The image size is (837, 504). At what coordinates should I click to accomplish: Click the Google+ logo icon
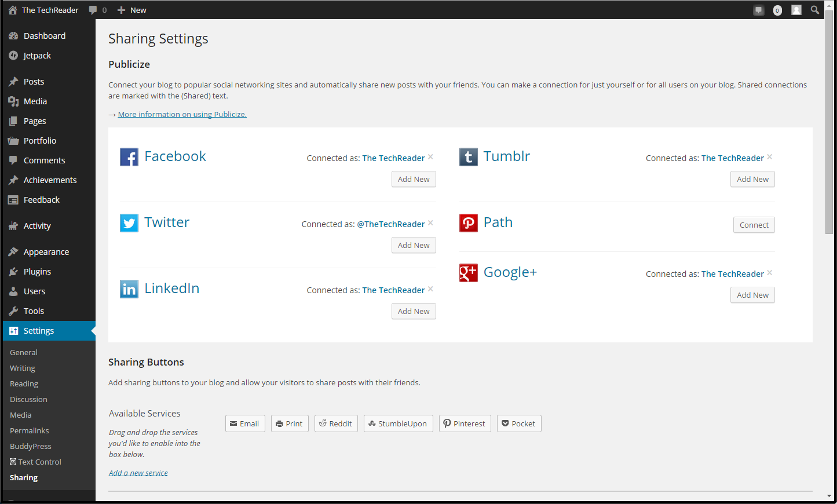(469, 273)
